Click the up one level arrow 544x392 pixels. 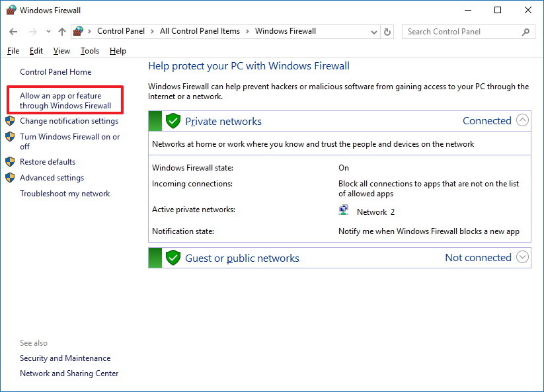[x=62, y=31]
